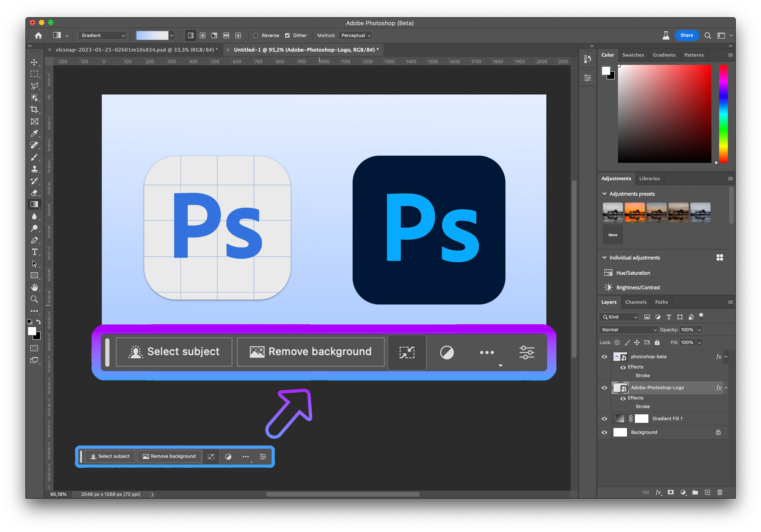This screenshot has height=532, width=761.
Task: Collapse photoshop-beta layer effects list
Action: (x=726, y=357)
